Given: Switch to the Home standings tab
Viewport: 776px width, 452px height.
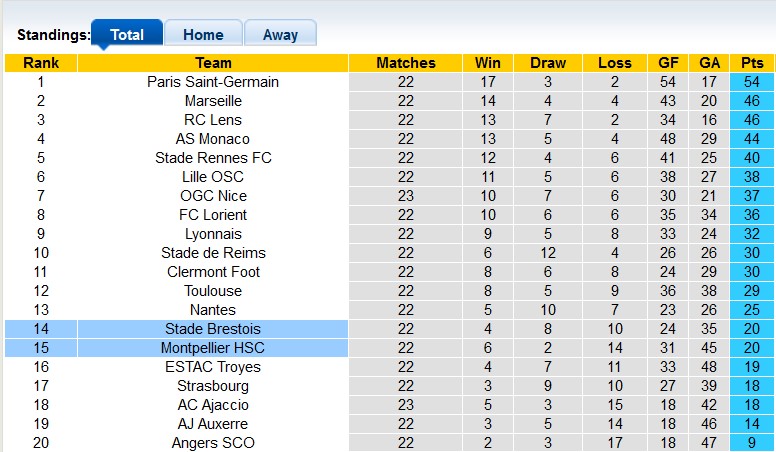Looking at the screenshot, I should (x=203, y=34).
